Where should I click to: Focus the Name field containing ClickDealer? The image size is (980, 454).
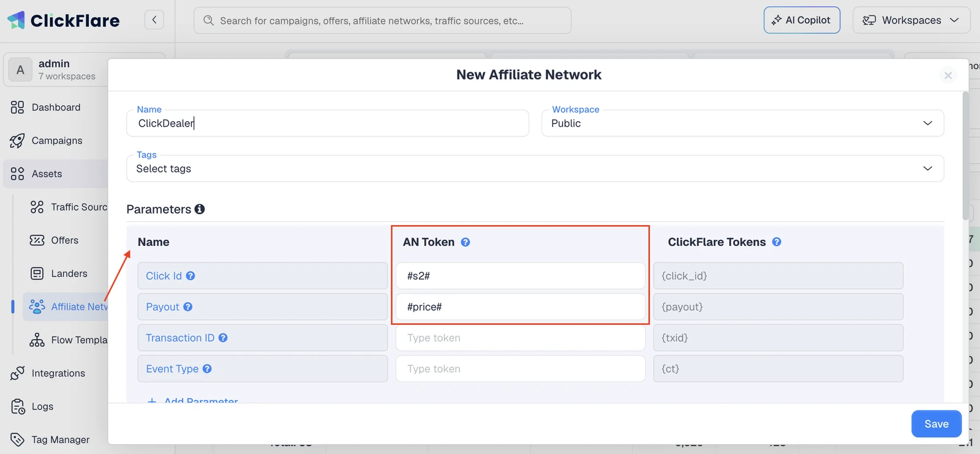(328, 124)
